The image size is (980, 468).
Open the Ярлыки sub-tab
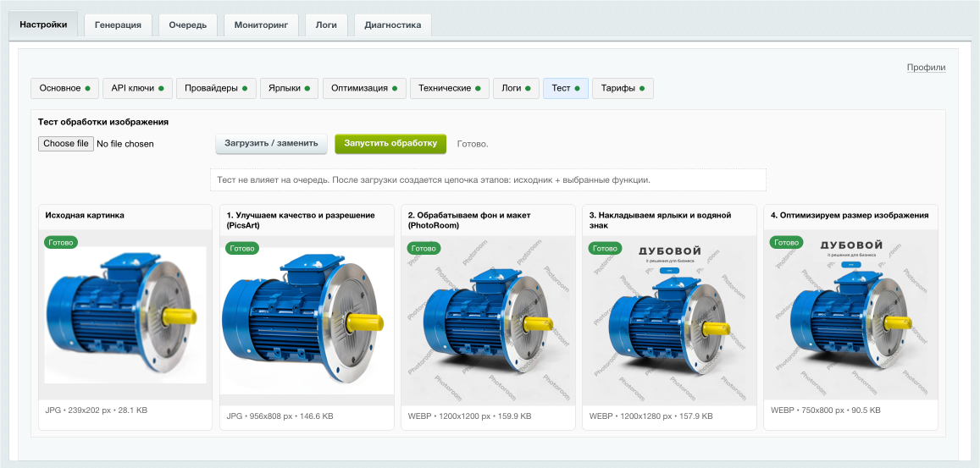pyautogui.click(x=290, y=88)
